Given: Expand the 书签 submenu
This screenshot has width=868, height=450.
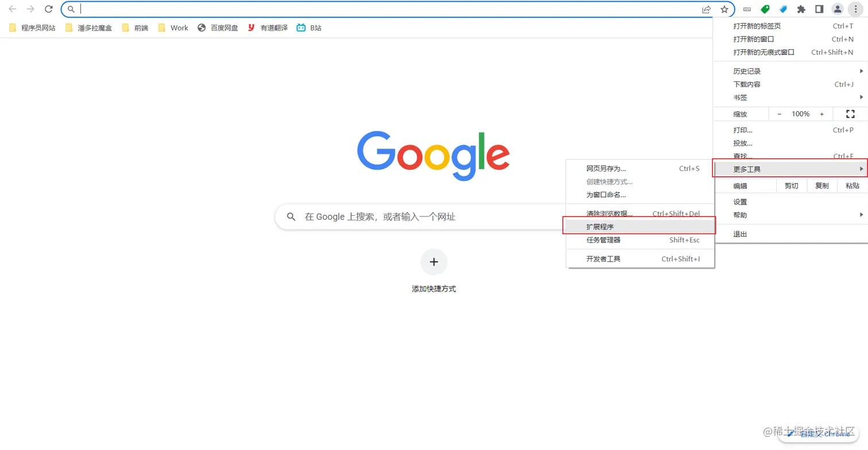Looking at the screenshot, I should (x=790, y=98).
